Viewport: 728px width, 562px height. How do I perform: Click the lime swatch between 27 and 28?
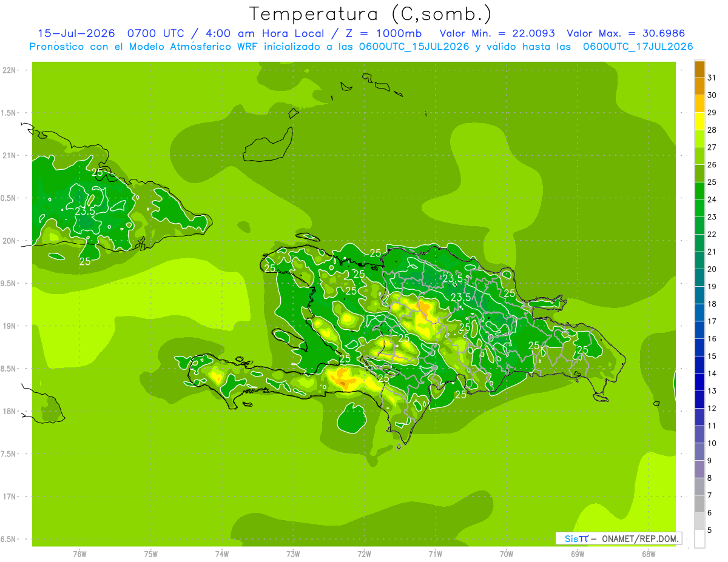[x=699, y=139]
